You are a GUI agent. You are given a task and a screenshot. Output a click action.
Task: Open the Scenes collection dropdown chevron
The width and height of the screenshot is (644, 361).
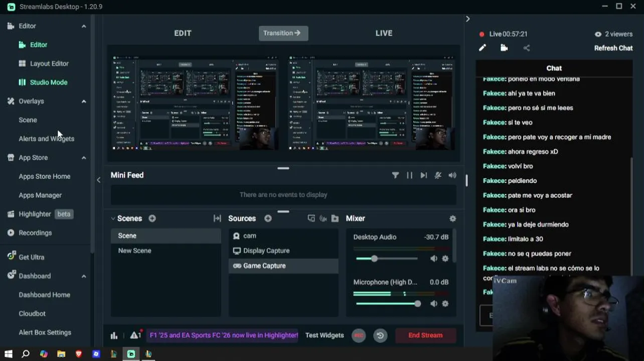tap(112, 219)
